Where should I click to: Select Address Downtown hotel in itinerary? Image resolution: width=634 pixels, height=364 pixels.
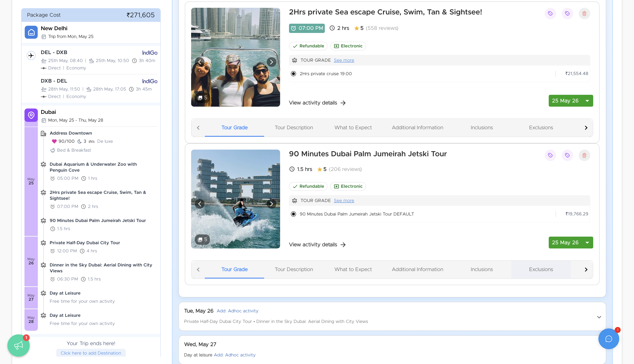tap(71, 133)
